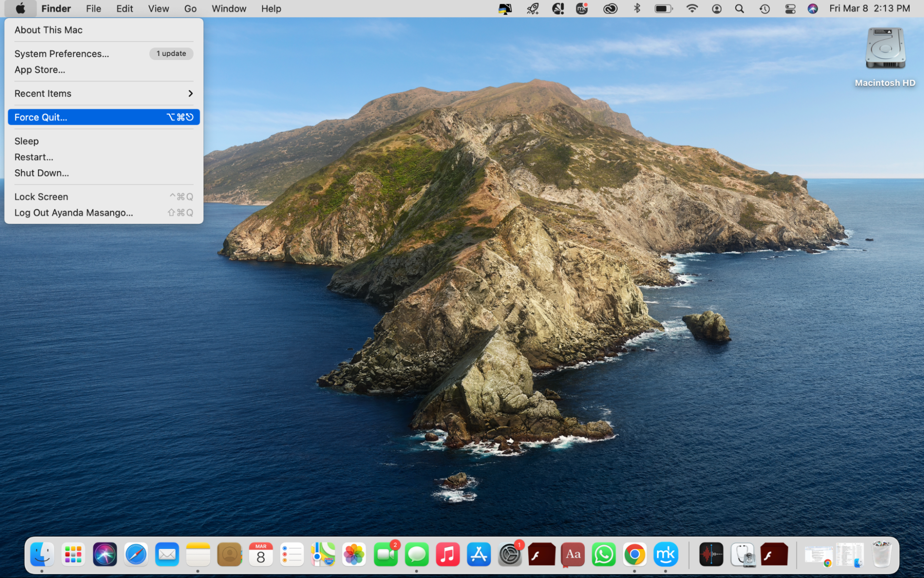Open the Trash in the Dock
Screen dimensions: 924x578
click(x=881, y=554)
